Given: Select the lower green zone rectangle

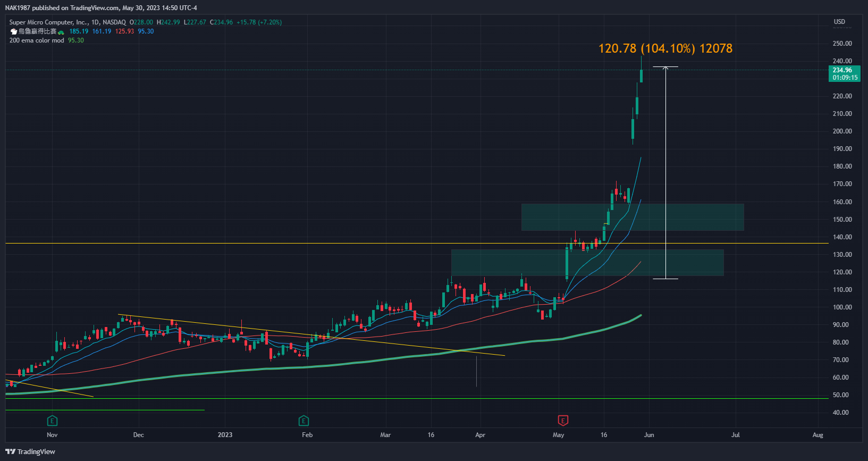Looking at the screenshot, I should (x=587, y=263).
